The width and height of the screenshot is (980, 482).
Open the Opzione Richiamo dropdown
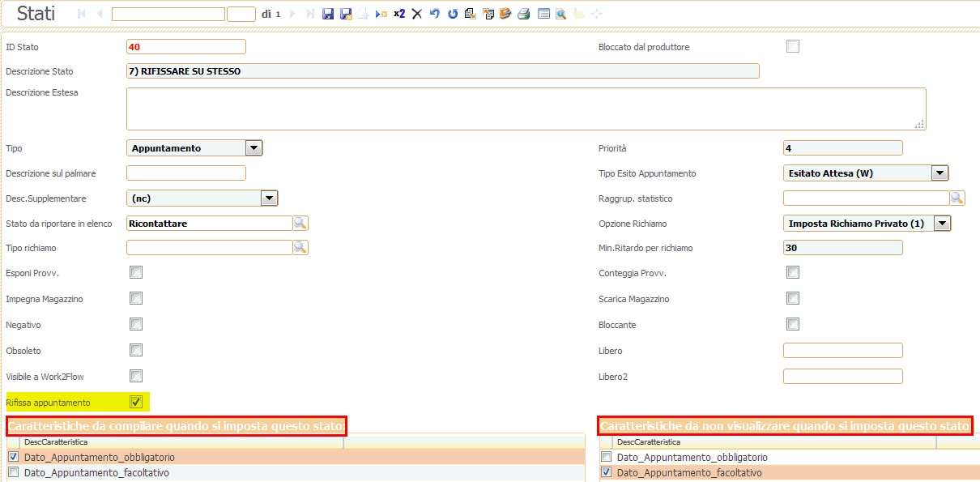(942, 224)
